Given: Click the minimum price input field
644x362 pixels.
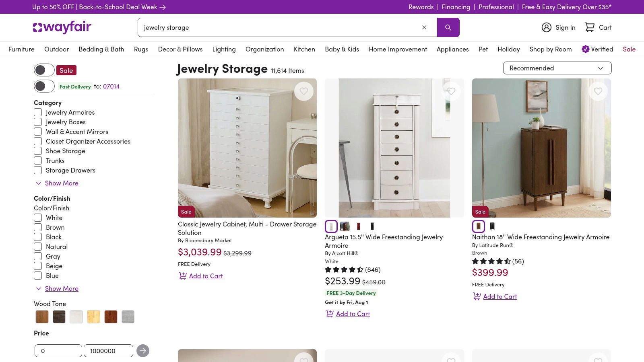Looking at the screenshot, I should 58,351.
